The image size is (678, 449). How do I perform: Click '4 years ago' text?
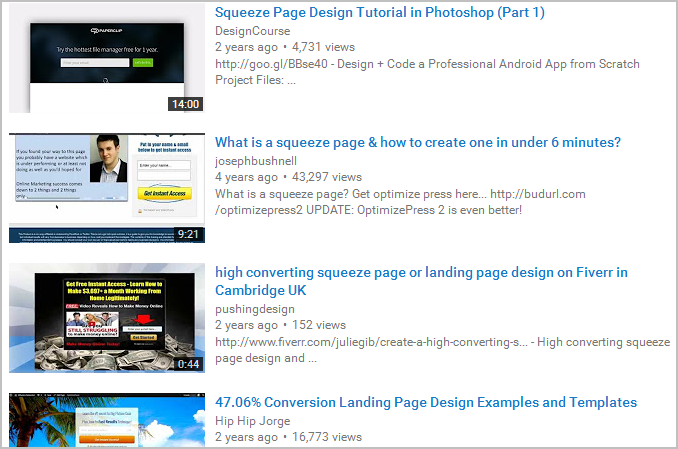pos(246,177)
